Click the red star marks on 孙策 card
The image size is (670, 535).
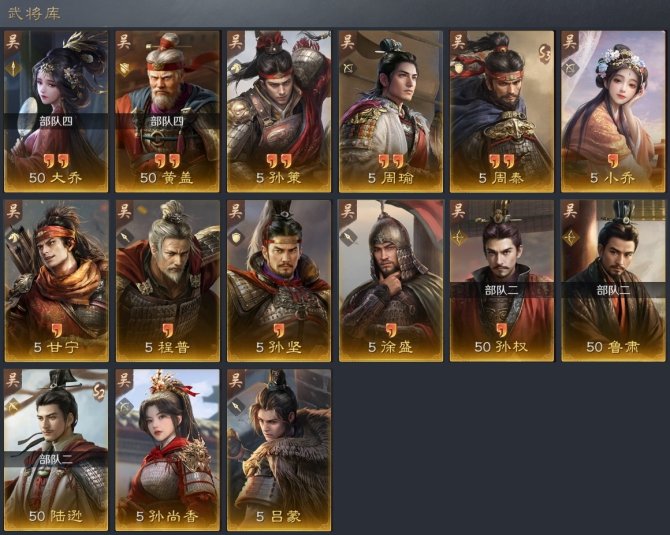click(279, 161)
